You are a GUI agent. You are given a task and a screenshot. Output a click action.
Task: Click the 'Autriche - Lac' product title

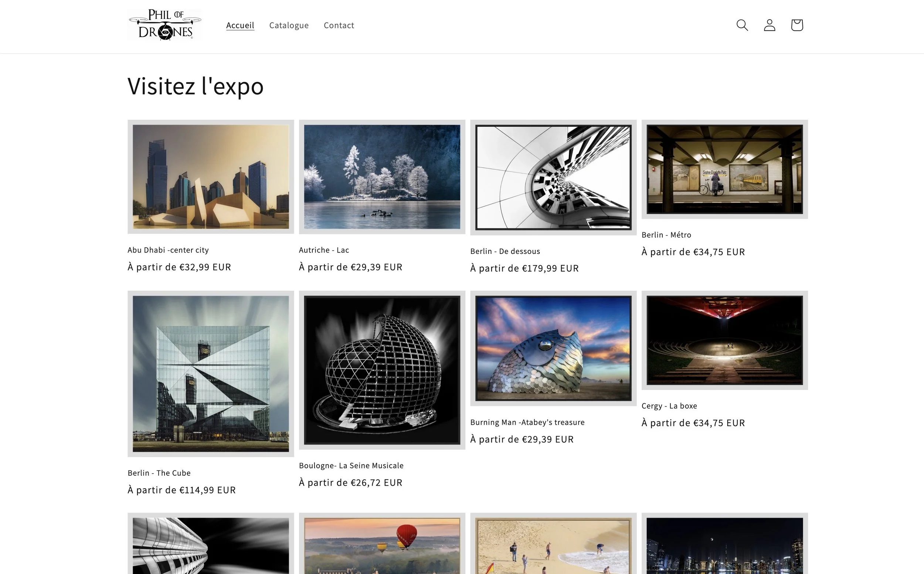[324, 250]
